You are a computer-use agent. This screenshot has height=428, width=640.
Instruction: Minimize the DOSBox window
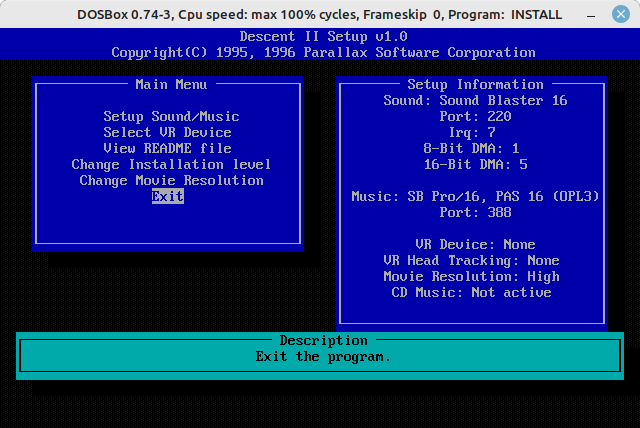tap(591, 15)
